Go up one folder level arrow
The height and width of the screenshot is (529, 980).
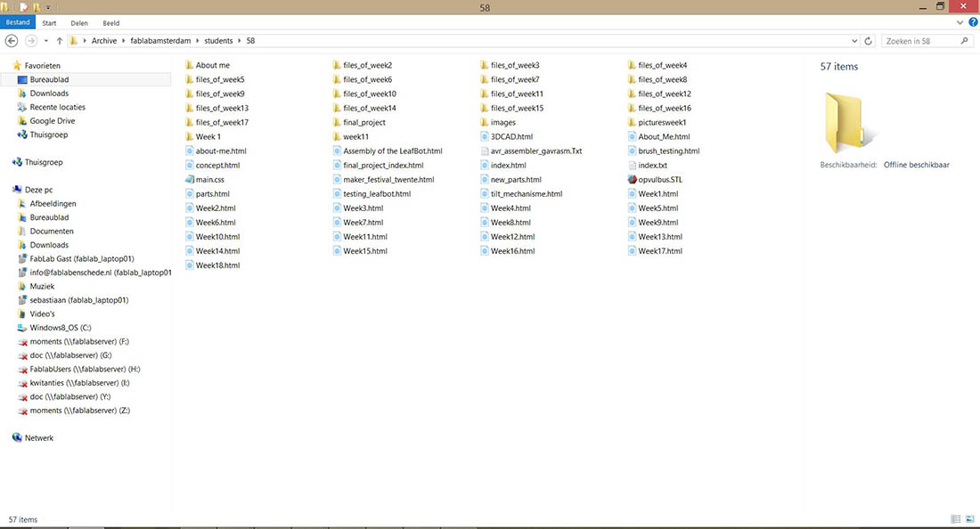60,41
